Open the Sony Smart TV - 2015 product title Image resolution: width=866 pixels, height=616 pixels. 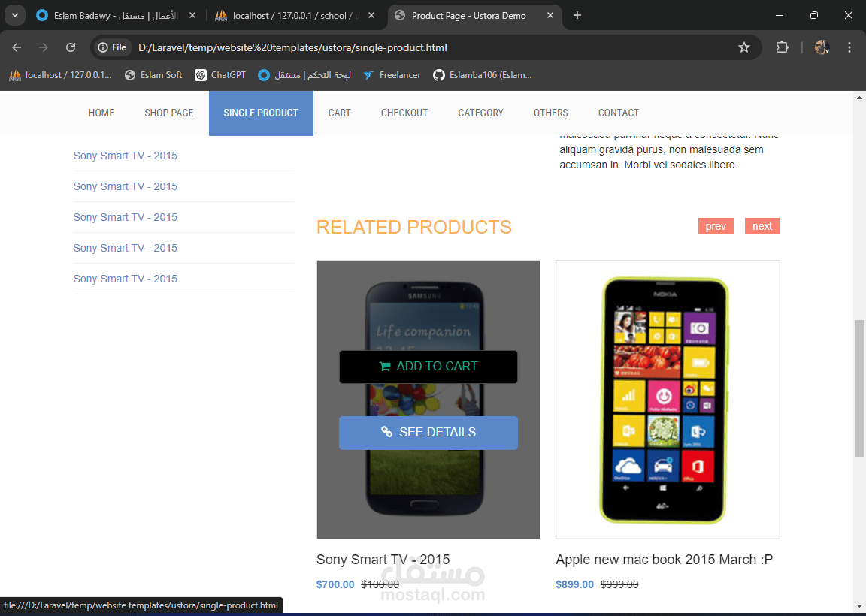tap(383, 560)
